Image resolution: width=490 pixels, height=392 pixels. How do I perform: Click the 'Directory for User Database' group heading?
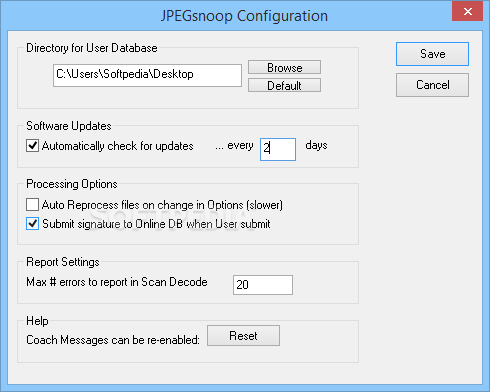pyautogui.click(x=92, y=48)
